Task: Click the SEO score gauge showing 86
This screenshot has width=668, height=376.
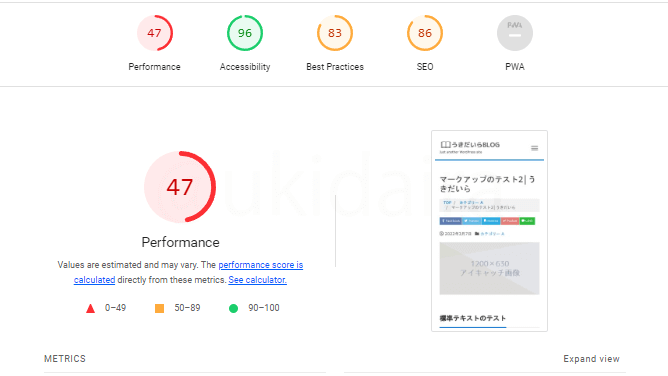Action: [425, 33]
